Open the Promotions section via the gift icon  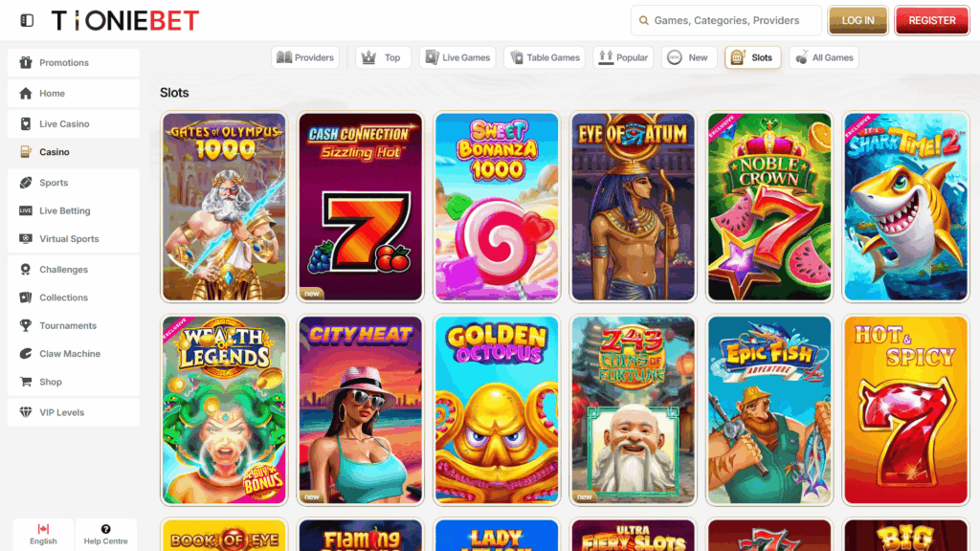coord(24,63)
